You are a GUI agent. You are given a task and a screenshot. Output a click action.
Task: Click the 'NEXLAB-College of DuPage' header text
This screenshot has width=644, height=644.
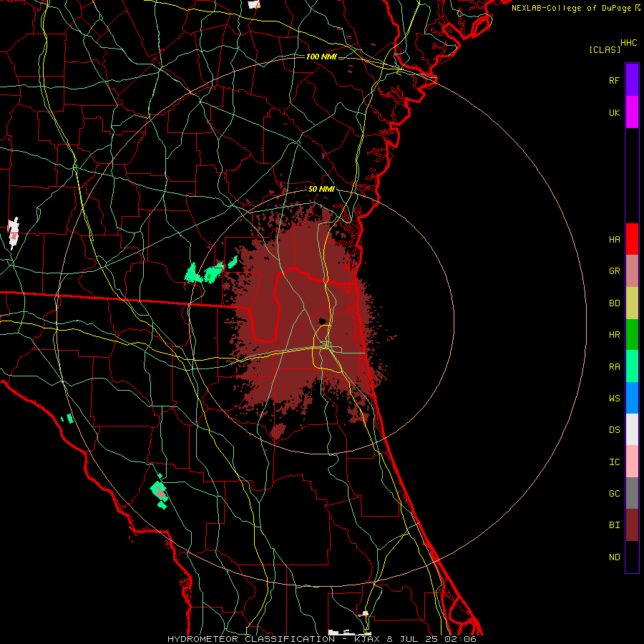tap(571, 8)
